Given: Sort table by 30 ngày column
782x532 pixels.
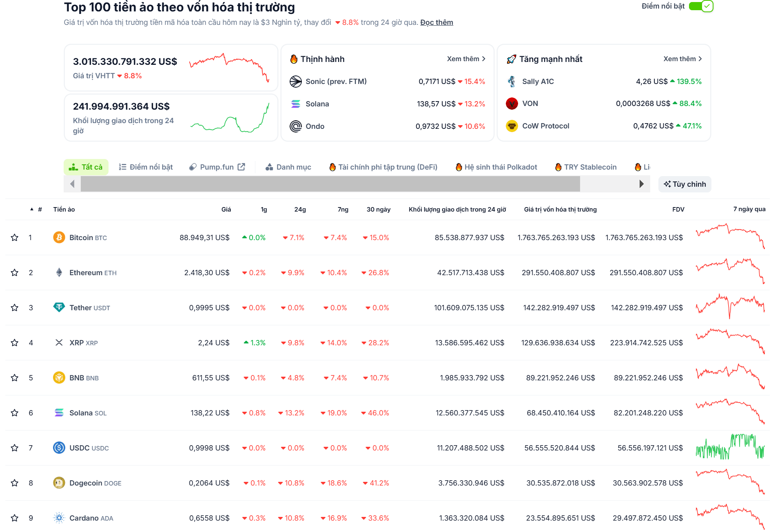Looking at the screenshot, I should (x=378, y=209).
